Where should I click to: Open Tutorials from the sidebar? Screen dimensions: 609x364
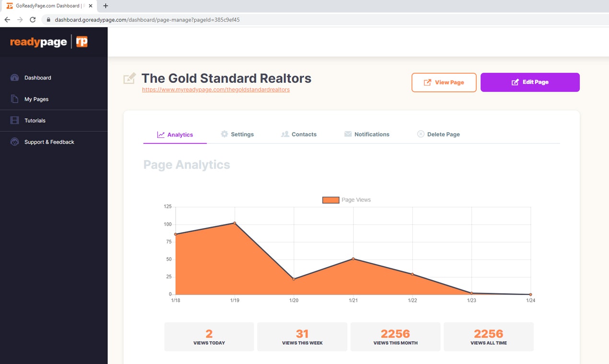(x=14, y=120)
